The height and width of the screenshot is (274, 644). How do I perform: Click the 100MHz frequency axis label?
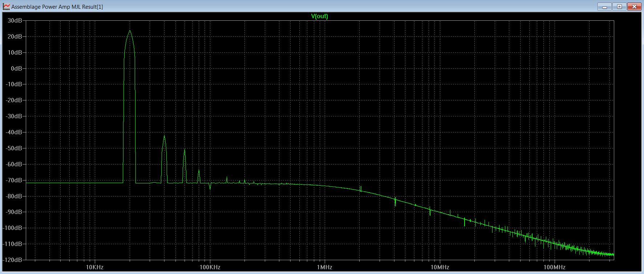[x=555, y=267]
